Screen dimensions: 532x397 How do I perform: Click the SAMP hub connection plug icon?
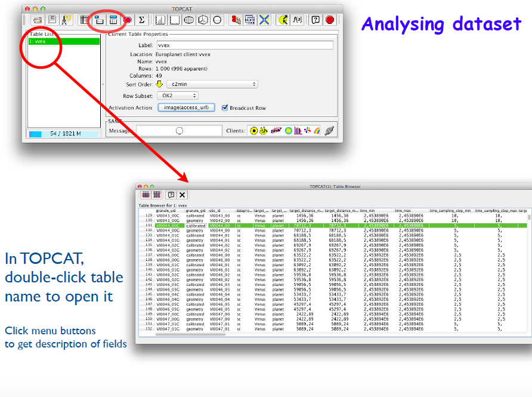point(329,130)
